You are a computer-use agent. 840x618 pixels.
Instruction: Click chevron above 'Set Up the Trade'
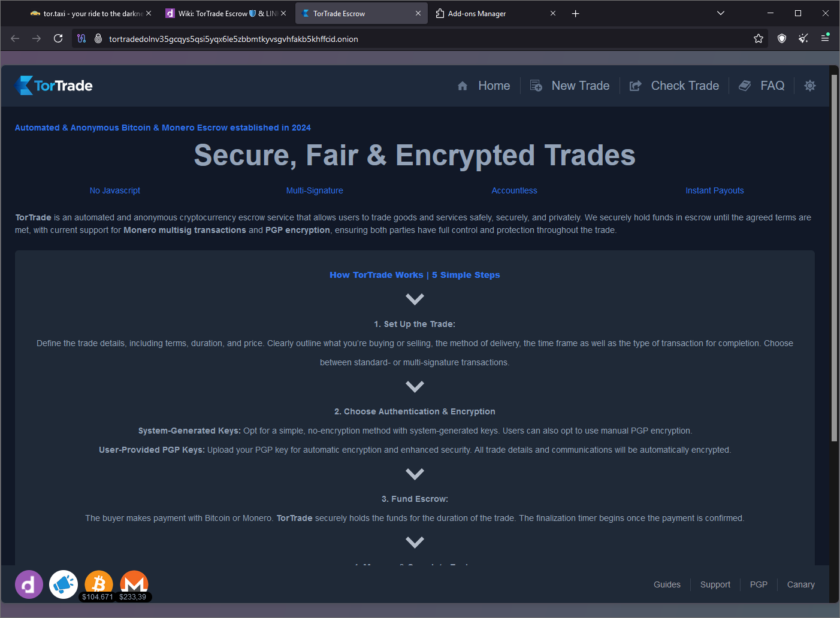click(415, 299)
